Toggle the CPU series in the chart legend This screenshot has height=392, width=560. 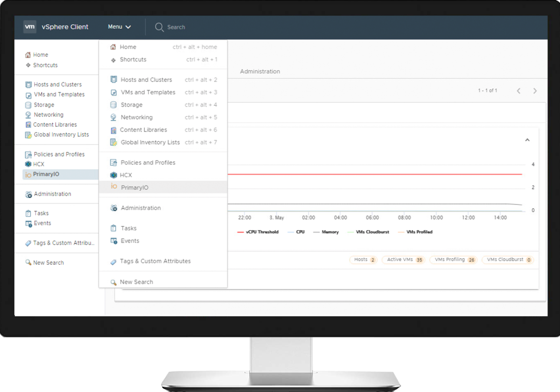pyautogui.click(x=296, y=232)
